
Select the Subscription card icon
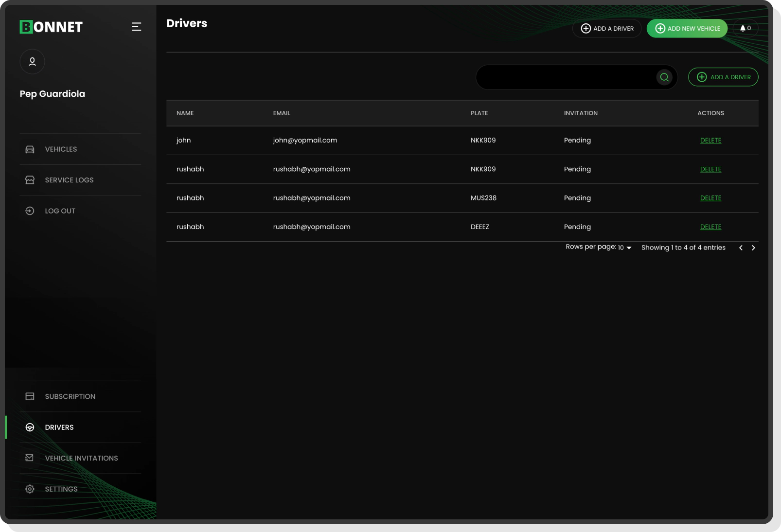point(30,396)
